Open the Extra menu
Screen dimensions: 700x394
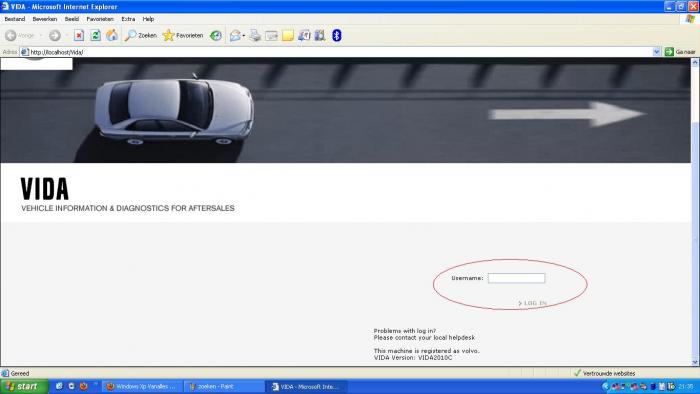pos(128,19)
